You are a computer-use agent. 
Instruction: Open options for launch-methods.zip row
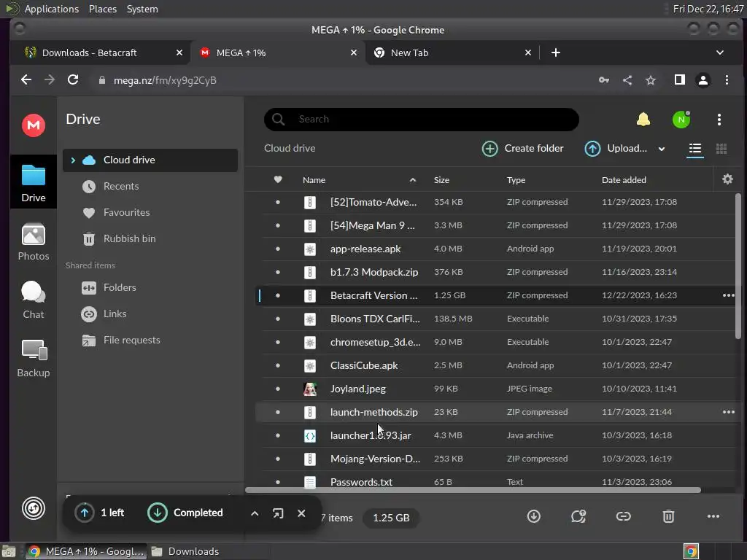coord(729,412)
